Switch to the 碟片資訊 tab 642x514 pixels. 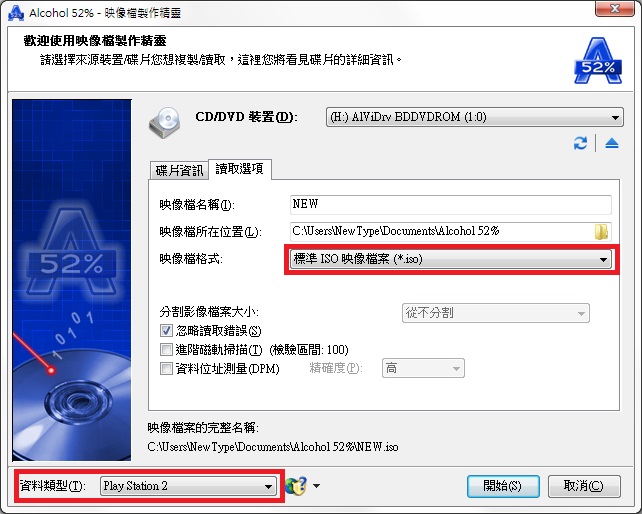(x=179, y=170)
